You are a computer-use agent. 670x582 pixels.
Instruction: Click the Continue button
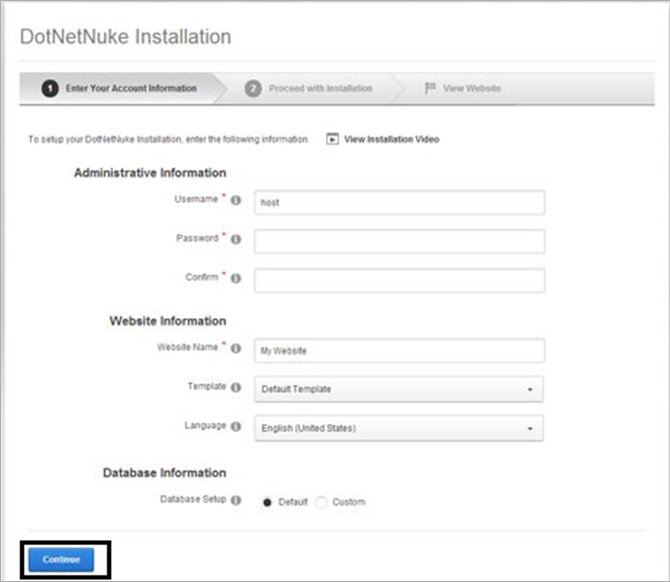point(61,559)
